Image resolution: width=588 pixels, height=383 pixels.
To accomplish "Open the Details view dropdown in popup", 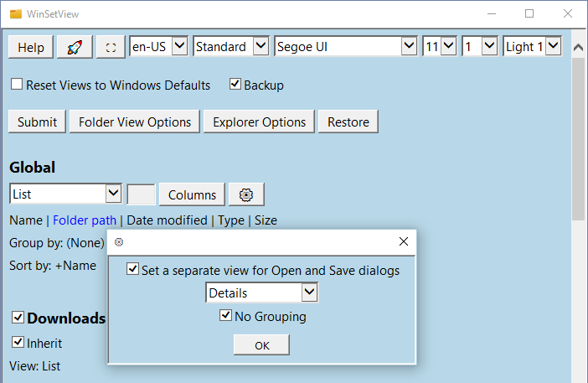I will point(261,292).
